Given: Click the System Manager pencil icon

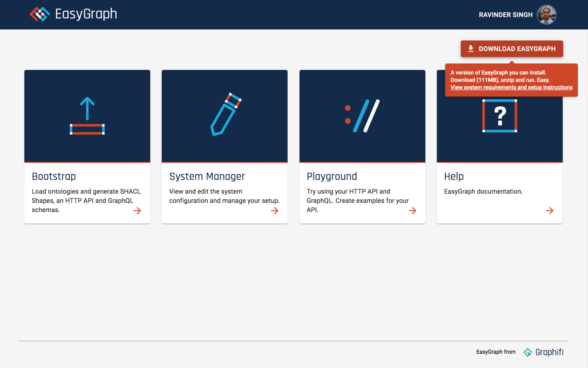Looking at the screenshot, I should [226, 114].
